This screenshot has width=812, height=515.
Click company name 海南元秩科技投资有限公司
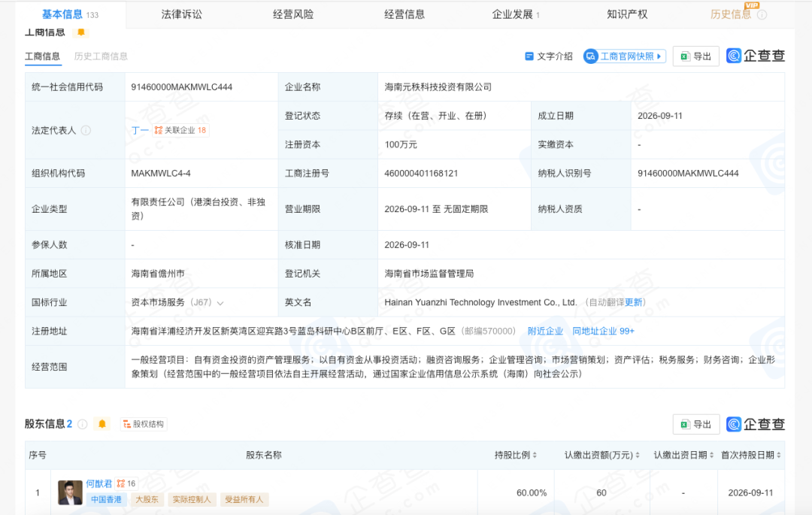[438, 87]
